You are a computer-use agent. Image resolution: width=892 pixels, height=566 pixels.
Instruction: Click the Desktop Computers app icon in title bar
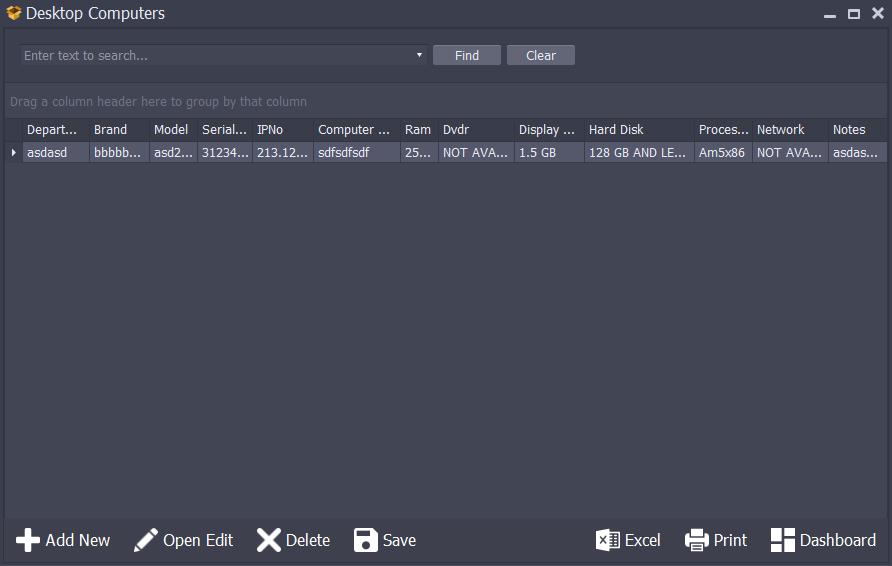[x=14, y=13]
